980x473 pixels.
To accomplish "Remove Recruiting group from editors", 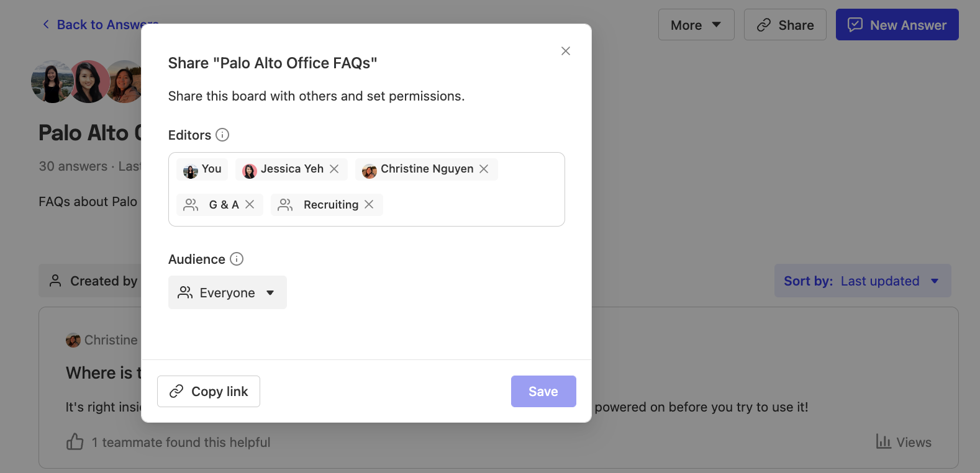I will coord(369,204).
